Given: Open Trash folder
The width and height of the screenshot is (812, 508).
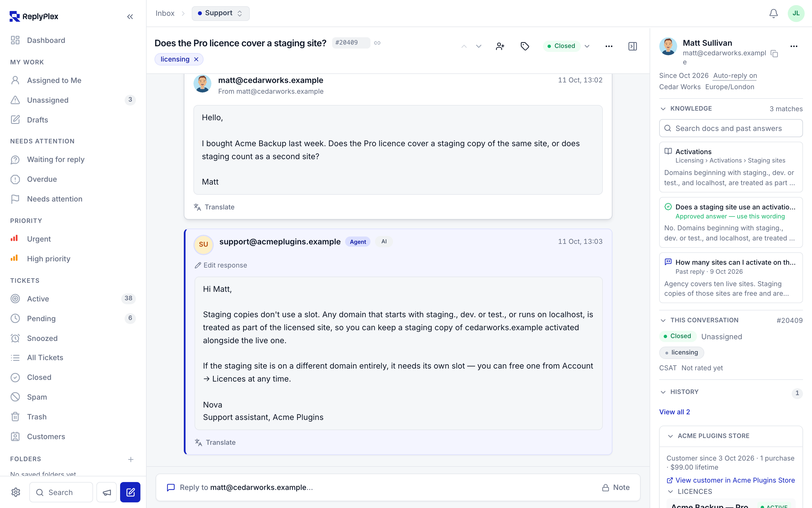Looking at the screenshot, I should point(73,417).
